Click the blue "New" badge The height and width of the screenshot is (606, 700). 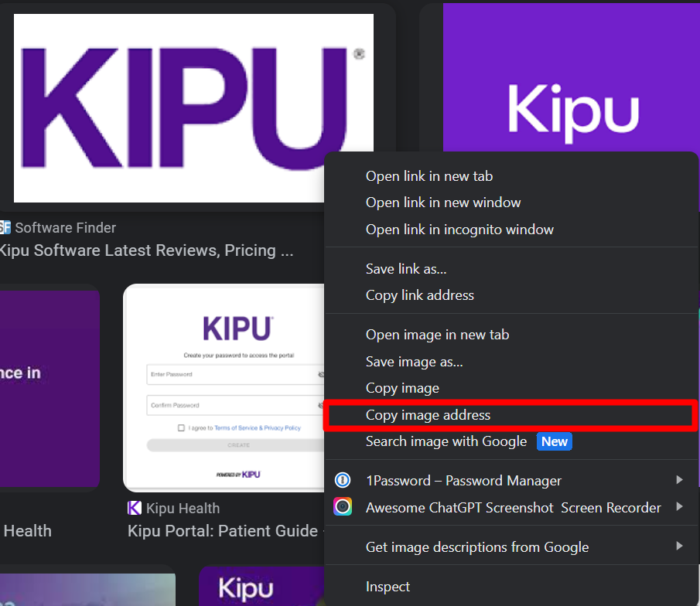[x=555, y=442]
